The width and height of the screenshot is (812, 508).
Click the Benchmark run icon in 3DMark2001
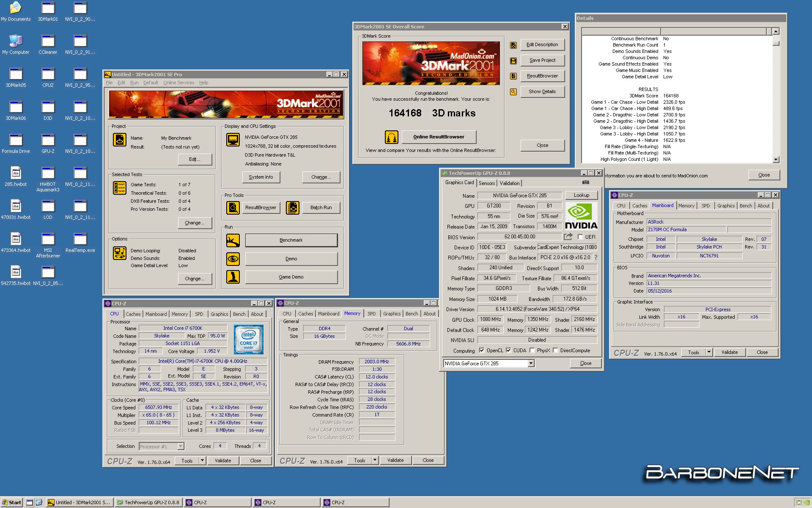[x=233, y=240]
